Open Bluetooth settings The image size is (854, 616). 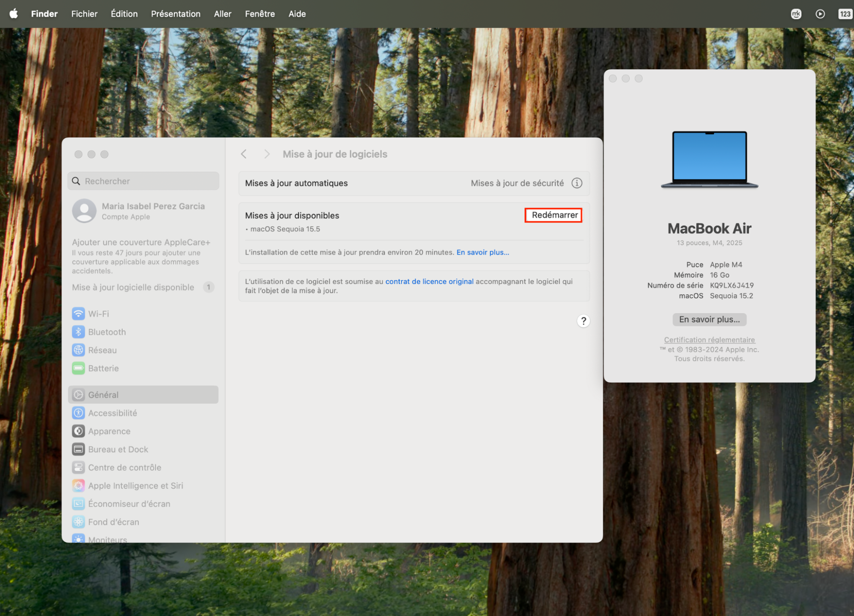click(x=106, y=331)
